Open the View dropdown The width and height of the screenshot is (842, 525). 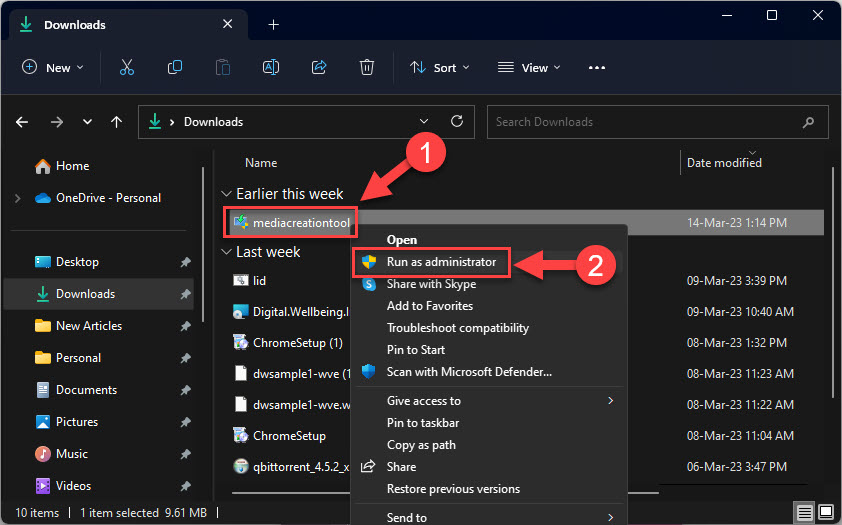[x=529, y=68]
